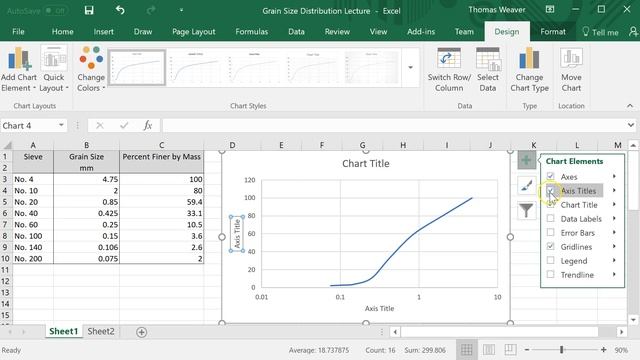Open the Change Colors palette
640x360 pixels.
pyautogui.click(x=91, y=69)
